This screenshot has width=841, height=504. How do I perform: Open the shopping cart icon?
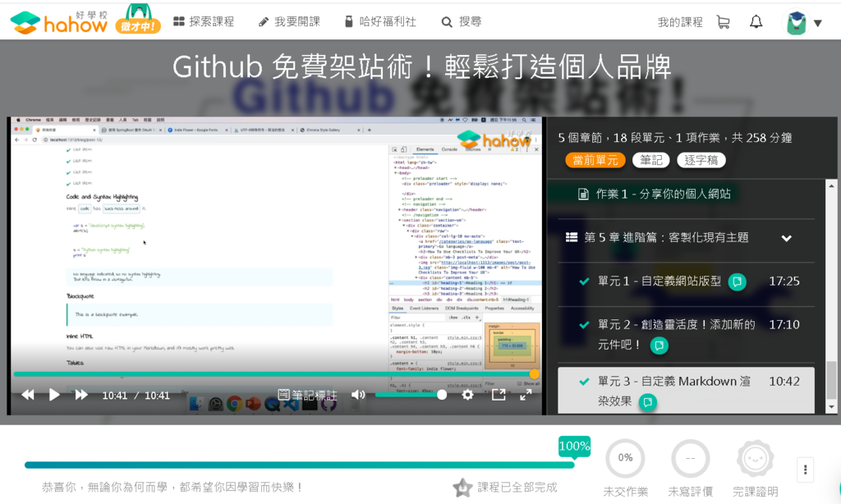pos(723,22)
